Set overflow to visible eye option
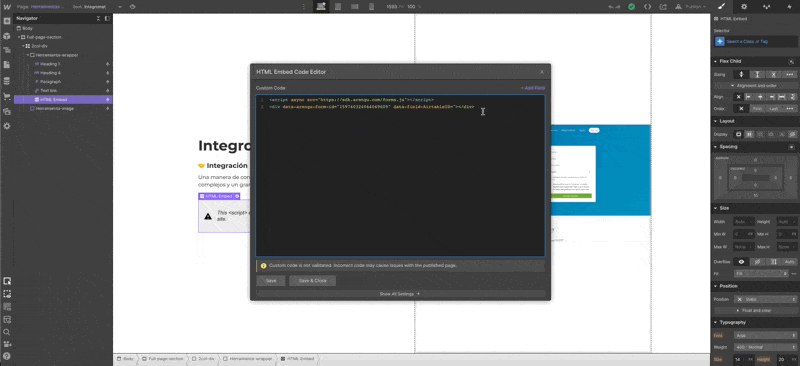Viewport: 800px width, 366px height. [x=741, y=261]
